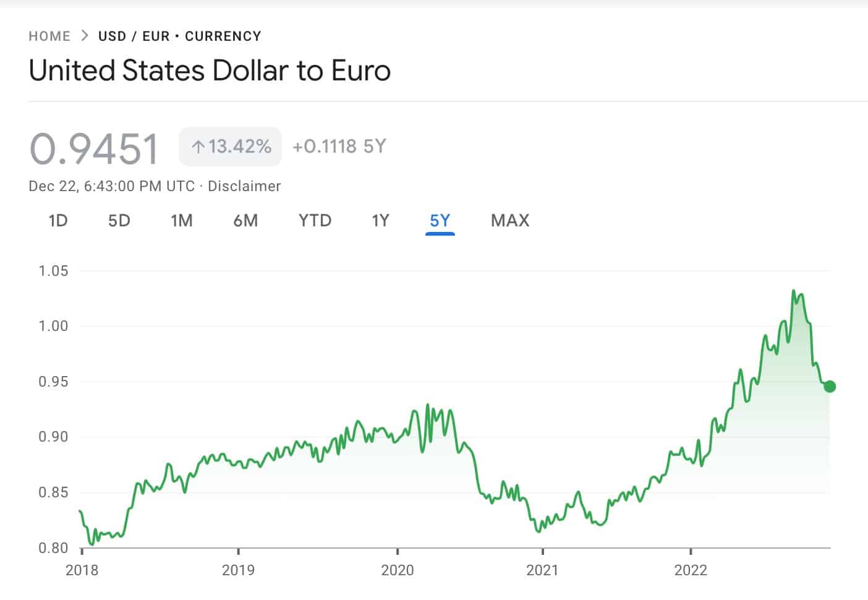Viewport: 868px width, 600px height.
Task: Click the 0.9451 exchange rate value
Action: pos(95,148)
